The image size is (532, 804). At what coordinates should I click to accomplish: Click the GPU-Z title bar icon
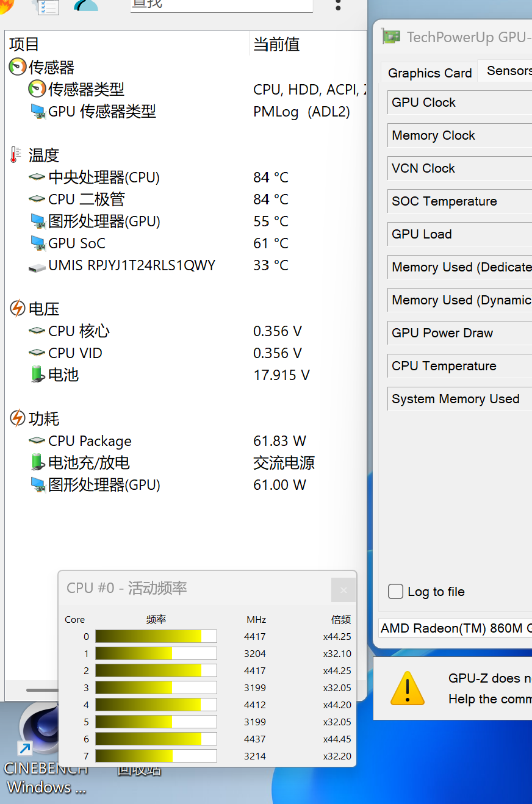[x=391, y=37]
